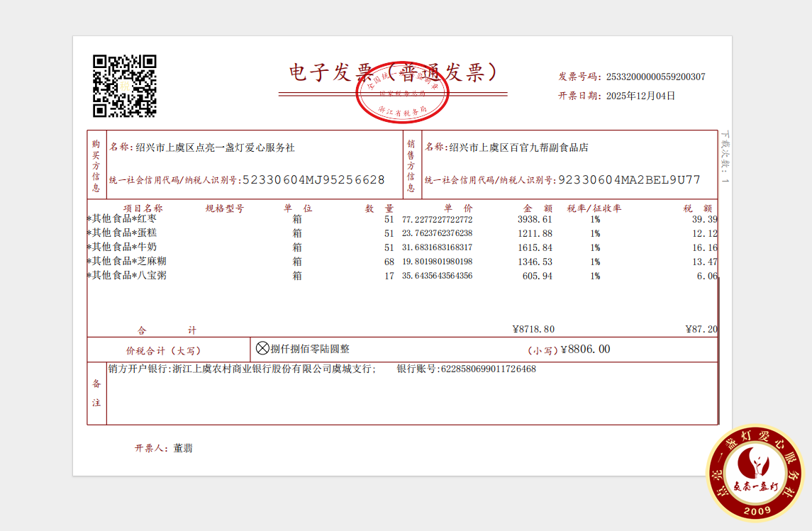
Task: Select the 其他食品*蛋糕 item row
Action: (122, 233)
